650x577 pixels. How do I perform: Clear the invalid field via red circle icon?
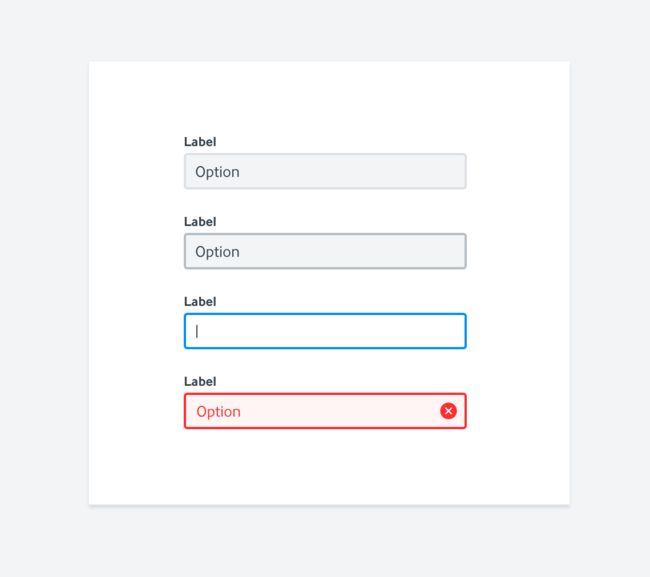click(448, 411)
